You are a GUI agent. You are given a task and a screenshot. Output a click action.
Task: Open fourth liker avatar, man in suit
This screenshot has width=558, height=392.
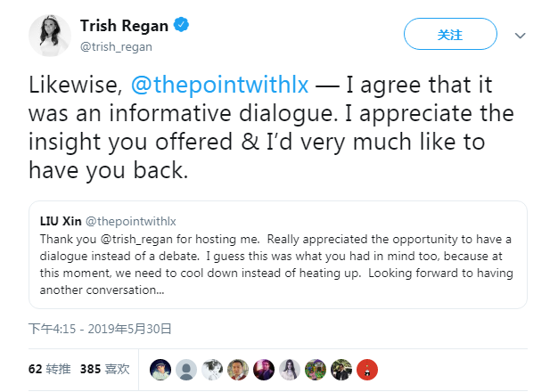(238, 370)
